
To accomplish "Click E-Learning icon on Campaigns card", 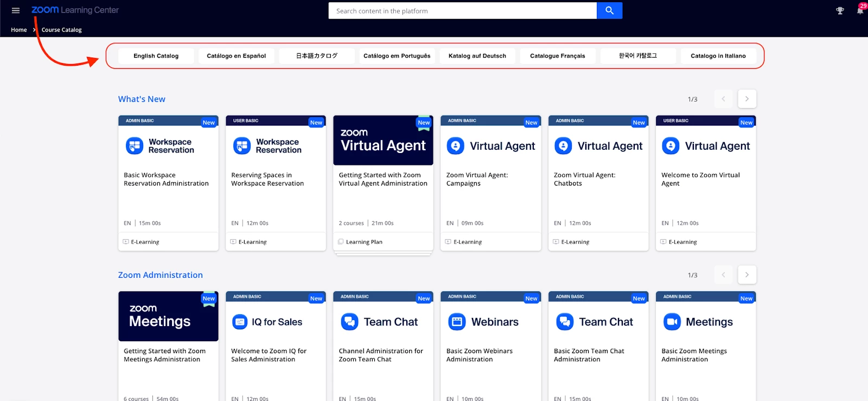I will (448, 242).
